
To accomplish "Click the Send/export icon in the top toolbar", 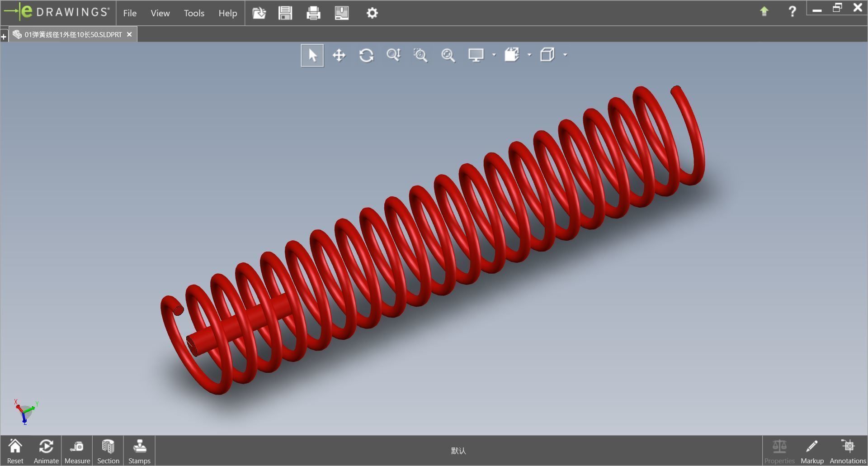I will pos(342,13).
